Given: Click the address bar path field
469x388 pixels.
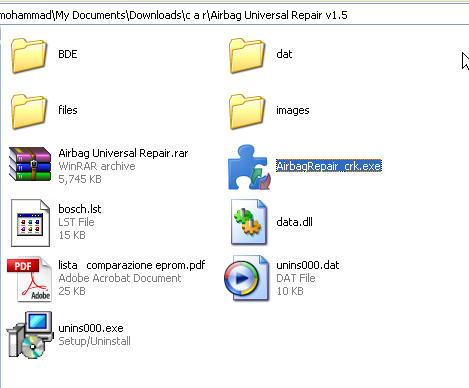Looking at the screenshot, I should (x=234, y=15).
